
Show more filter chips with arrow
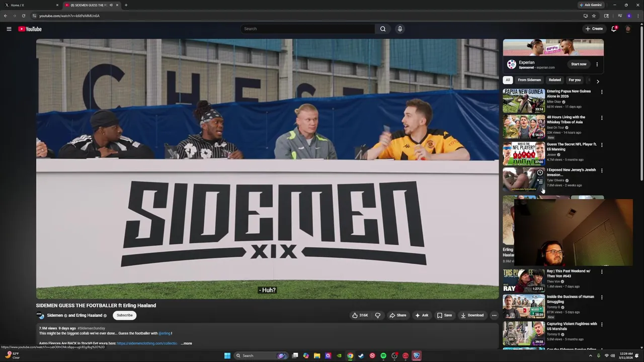pos(598,81)
